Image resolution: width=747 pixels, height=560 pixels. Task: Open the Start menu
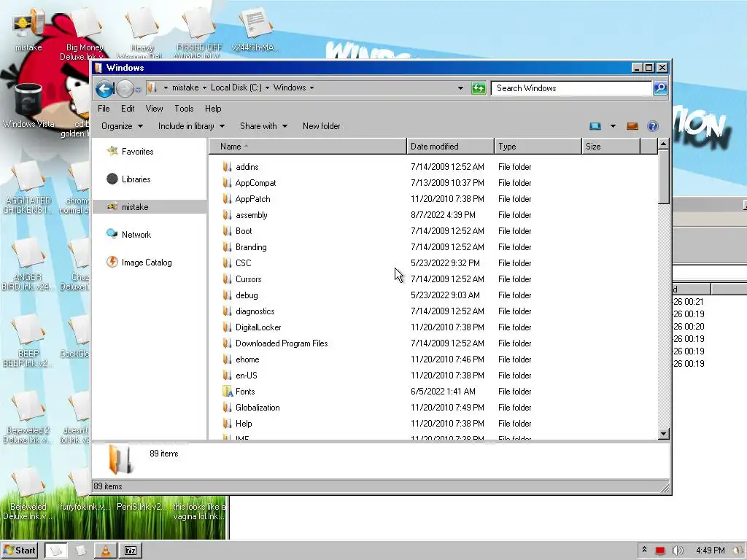20,551
